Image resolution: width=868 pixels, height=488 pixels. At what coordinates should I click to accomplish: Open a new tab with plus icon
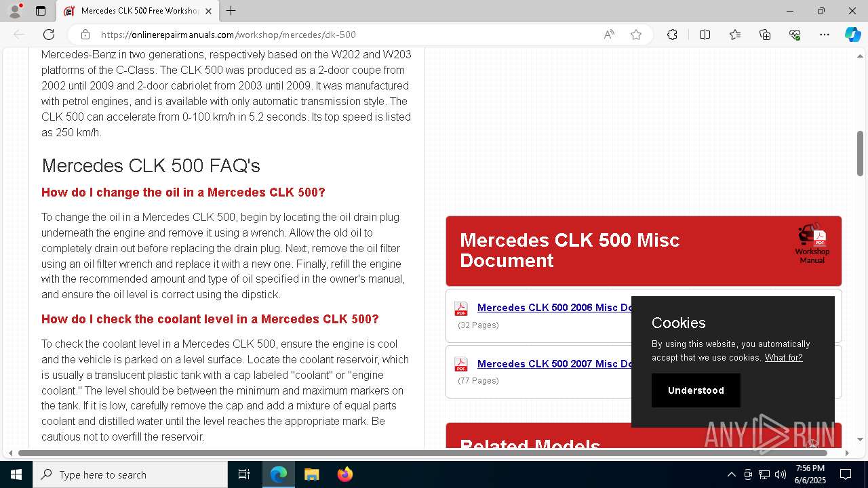pyautogui.click(x=231, y=11)
